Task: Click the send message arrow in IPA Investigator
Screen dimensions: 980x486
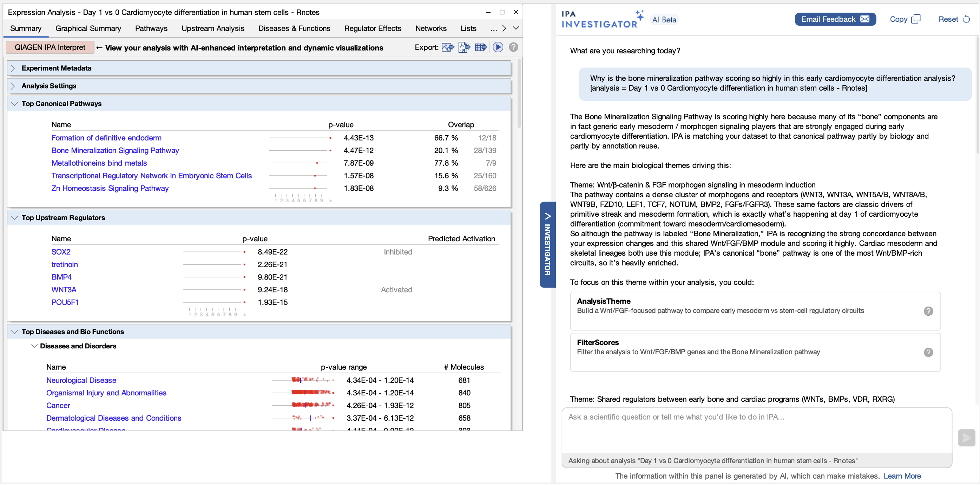Action: click(x=966, y=438)
